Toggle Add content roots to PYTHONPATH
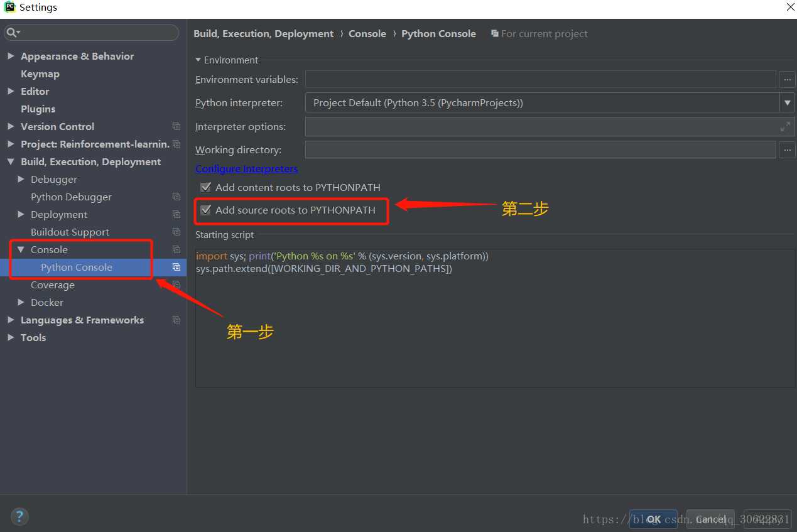Screen dimensions: 797x532 205,187
